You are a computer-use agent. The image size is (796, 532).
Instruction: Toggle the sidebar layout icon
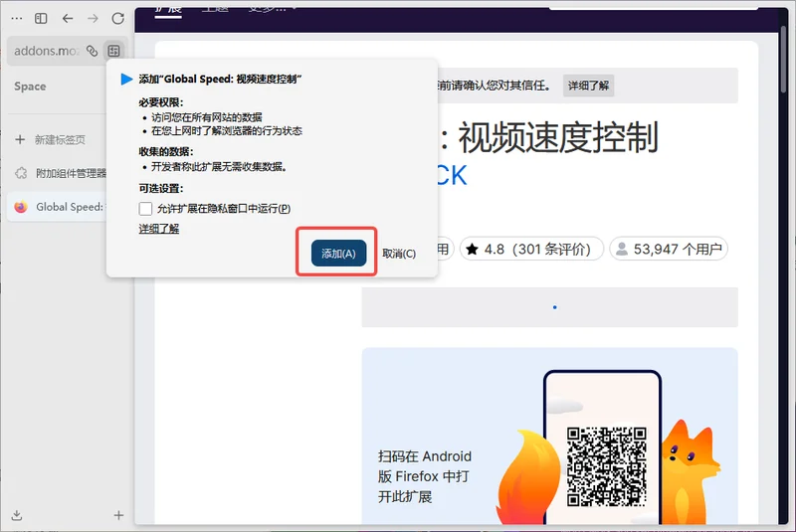click(x=41, y=19)
